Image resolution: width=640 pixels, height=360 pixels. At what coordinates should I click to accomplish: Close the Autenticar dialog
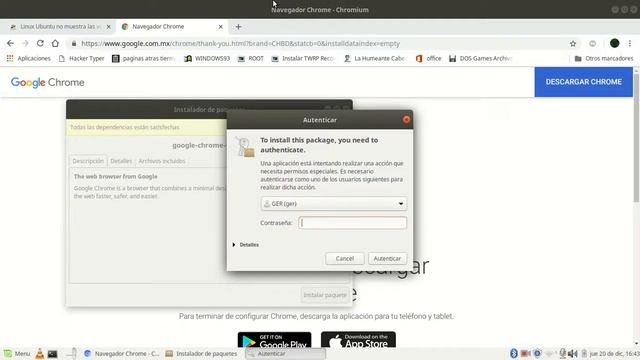[x=406, y=120]
